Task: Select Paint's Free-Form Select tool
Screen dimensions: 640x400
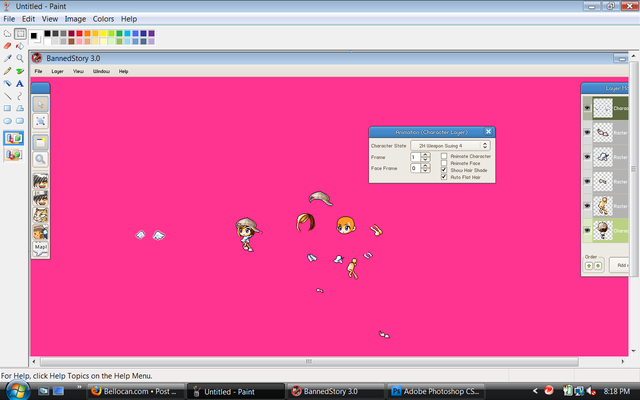Action: click(x=7, y=34)
